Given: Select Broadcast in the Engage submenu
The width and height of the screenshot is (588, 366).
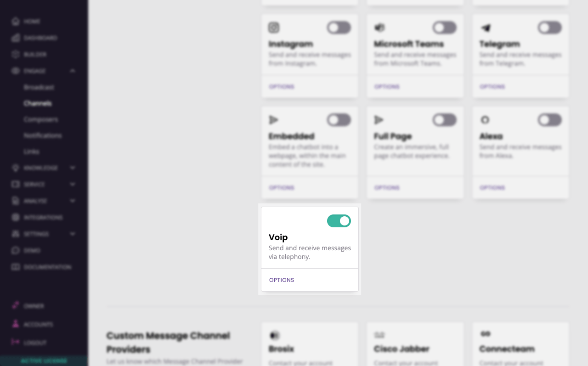Looking at the screenshot, I should [39, 87].
